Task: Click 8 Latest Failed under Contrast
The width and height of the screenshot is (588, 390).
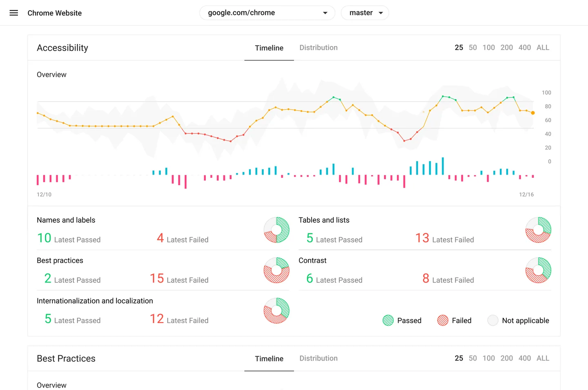Action: pos(448,279)
